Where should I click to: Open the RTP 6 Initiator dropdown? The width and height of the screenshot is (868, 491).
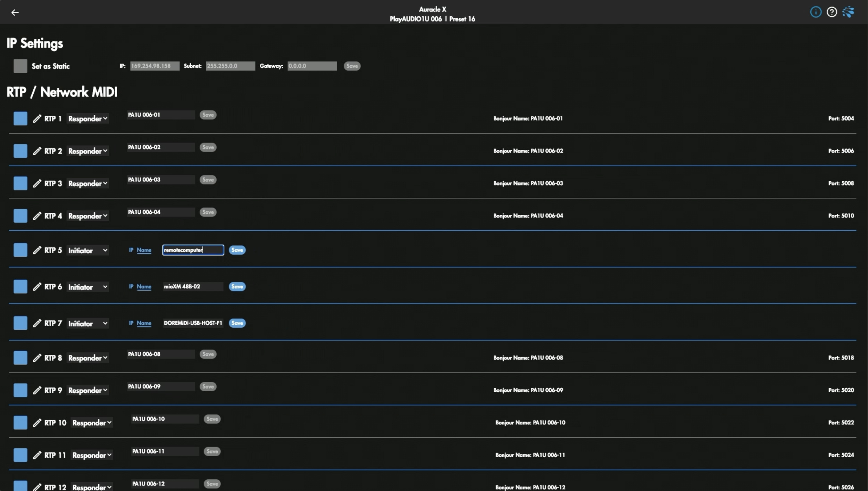click(x=88, y=287)
